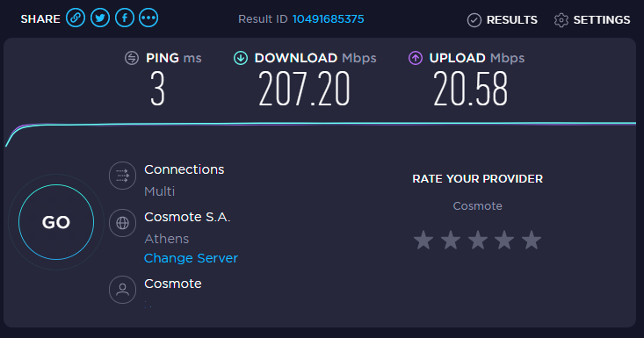Click the Connections mode icon
This screenshot has width=644, height=338.
click(x=122, y=176)
